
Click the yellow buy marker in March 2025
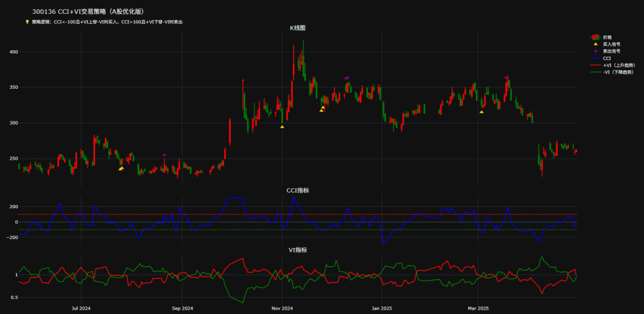(481, 112)
